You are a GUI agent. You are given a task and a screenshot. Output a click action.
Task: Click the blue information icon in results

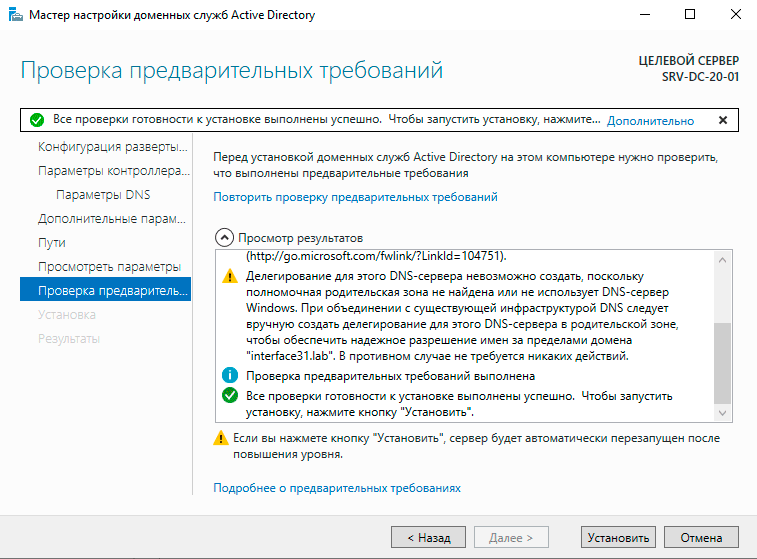tap(229, 376)
